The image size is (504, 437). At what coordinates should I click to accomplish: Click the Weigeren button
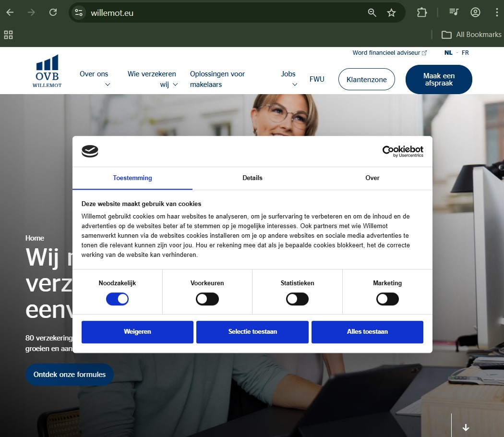137,332
